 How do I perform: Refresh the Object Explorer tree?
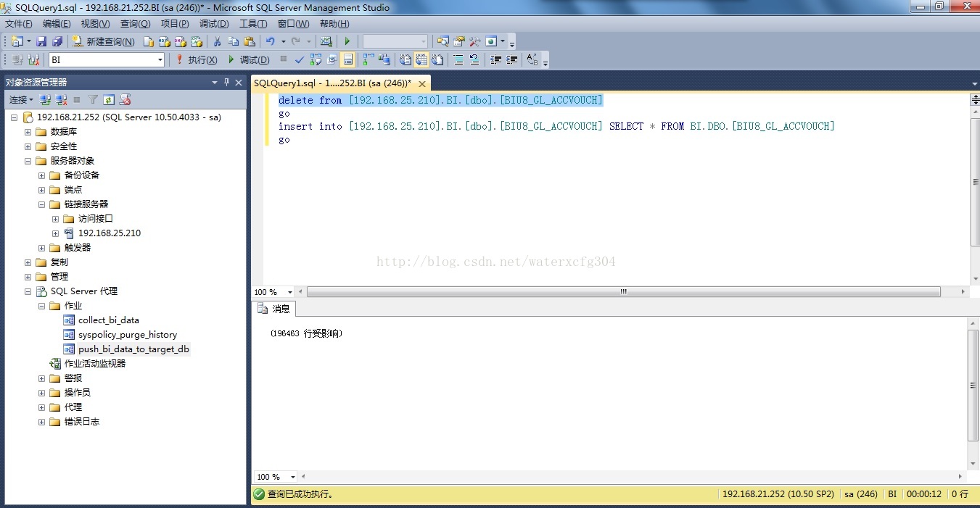pos(109,99)
